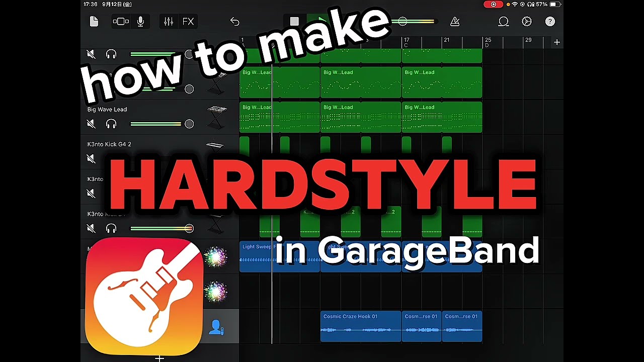
Task: Select K3nto Kick G4 2 instrument icon
Action: (215, 146)
